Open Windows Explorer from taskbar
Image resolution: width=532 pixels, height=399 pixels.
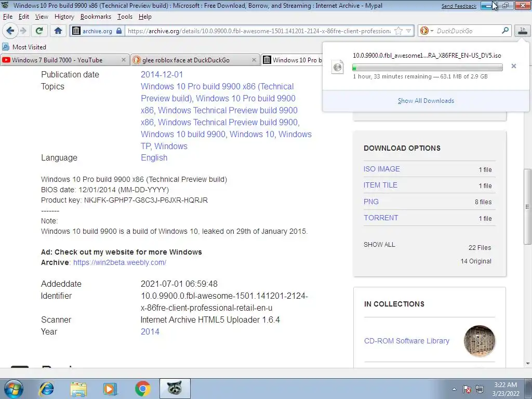(78, 389)
